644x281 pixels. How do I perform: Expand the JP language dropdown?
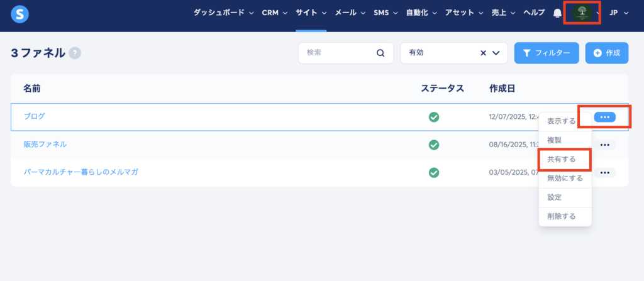(x=619, y=13)
